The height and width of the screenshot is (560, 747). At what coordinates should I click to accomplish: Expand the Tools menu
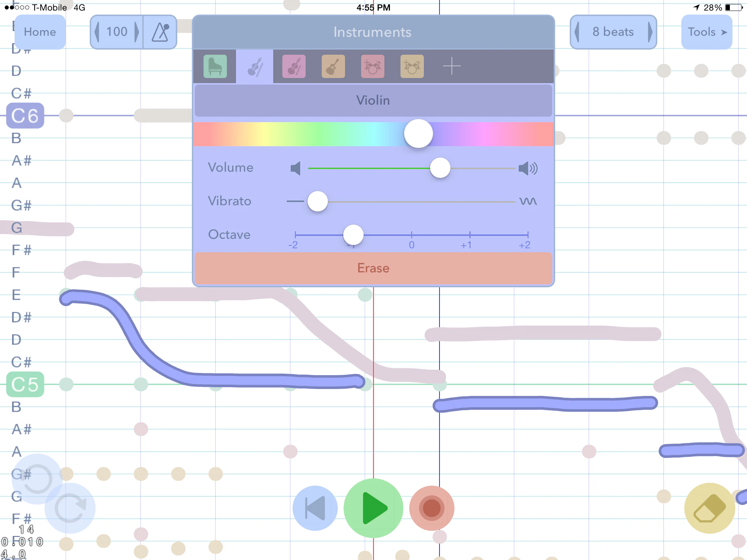click(x=707, y=32)
